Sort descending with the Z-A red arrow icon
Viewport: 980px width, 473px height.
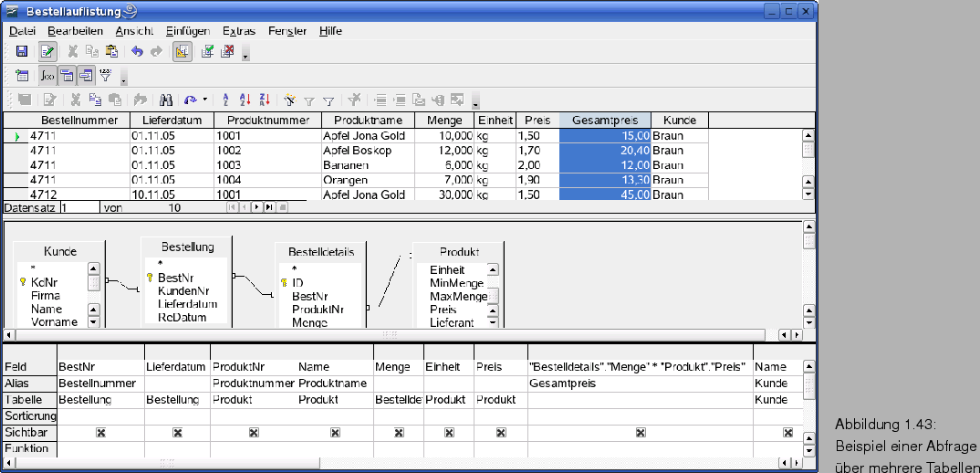point(265,100)
